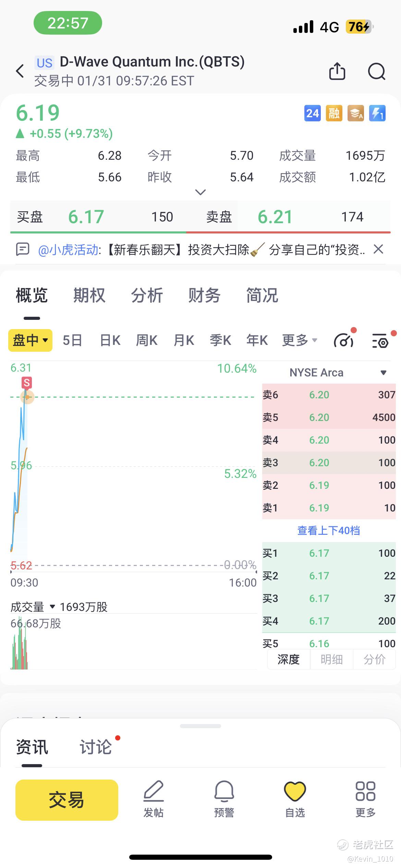Select the 周K chart period
Viewport: 401px width, 868px height.
(147, 340)
